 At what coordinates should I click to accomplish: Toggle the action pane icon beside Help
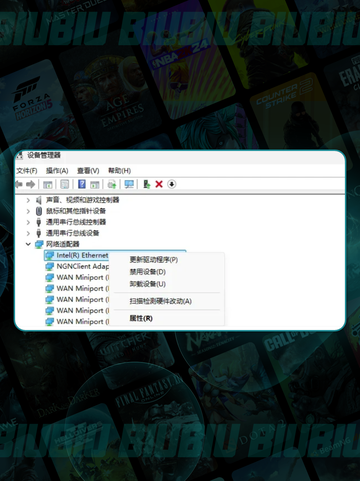pos(95,184)
